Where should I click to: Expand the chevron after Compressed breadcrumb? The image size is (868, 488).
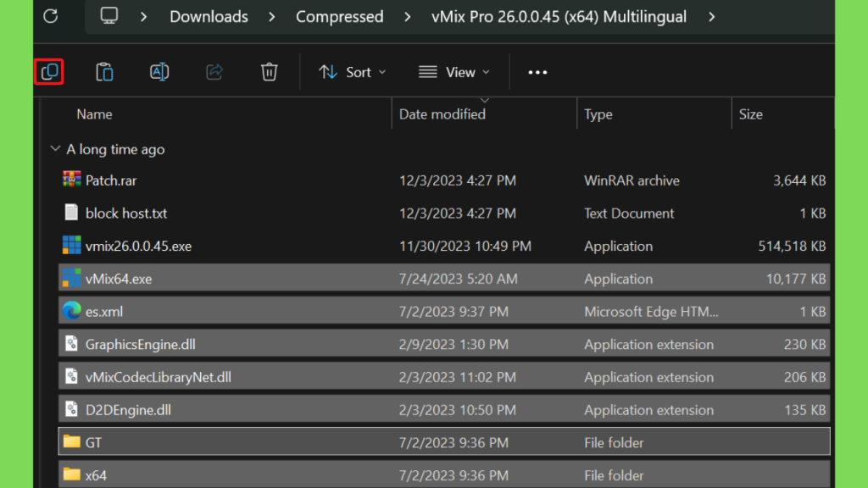[x=408, y=17]
